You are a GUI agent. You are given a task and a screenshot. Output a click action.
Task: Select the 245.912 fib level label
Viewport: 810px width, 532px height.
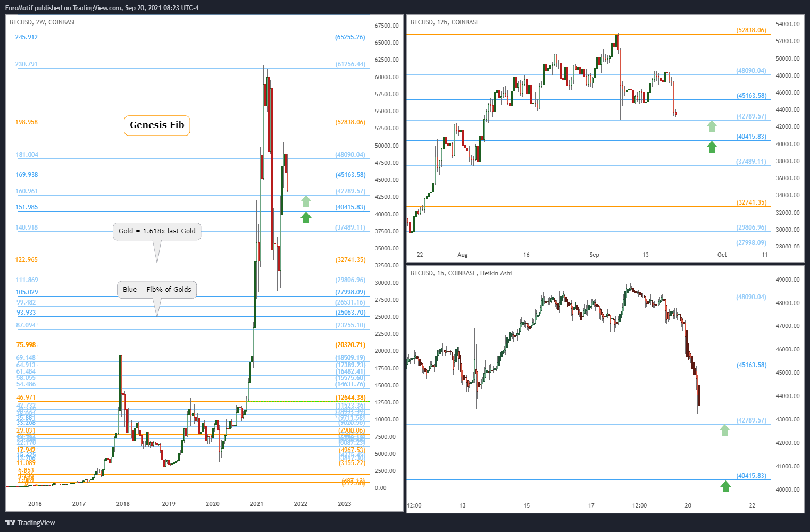(x=27, y=37)
